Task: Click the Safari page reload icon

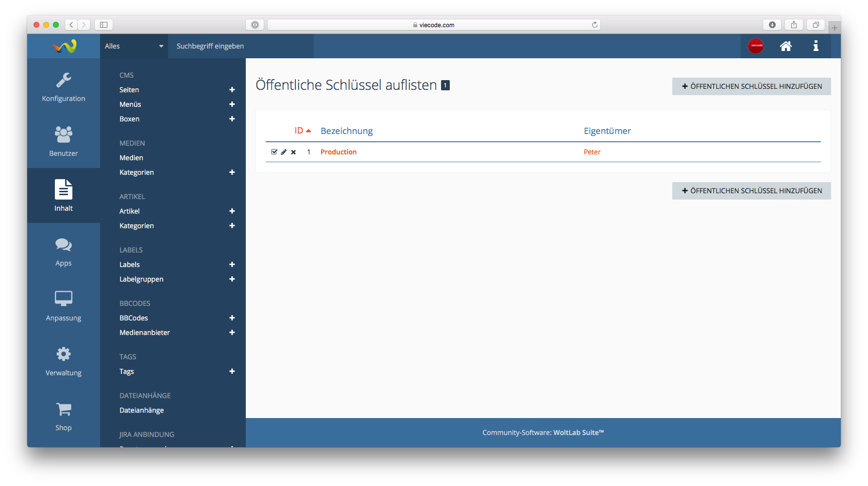Action: (595, 25)
